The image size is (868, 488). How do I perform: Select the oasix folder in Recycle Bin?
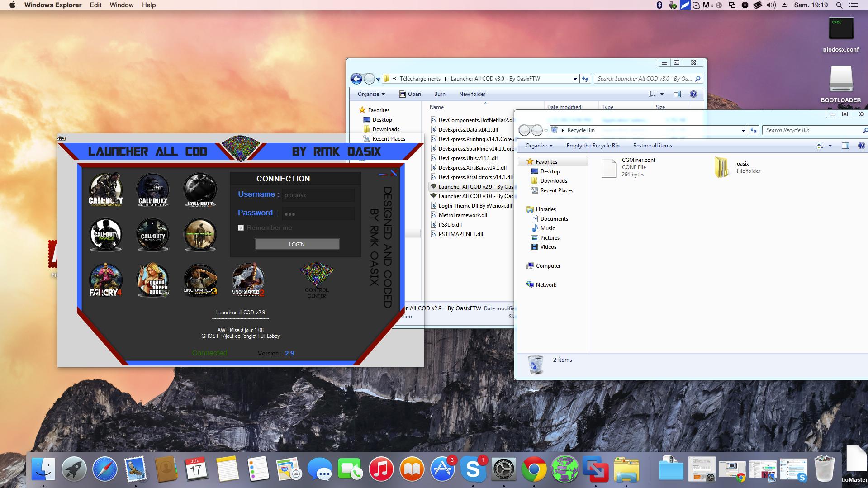[738, 167]
